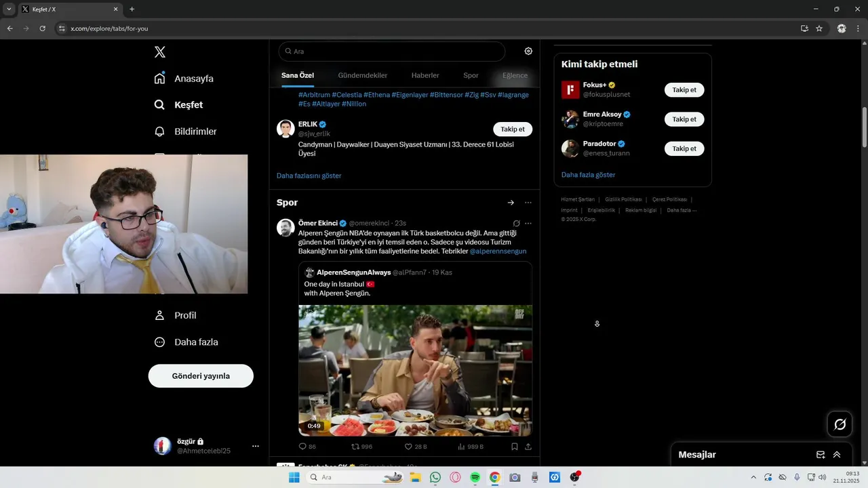Screen dimensions: 868x488
Task: Open OBS Studio from taskbar
Action: (x=575, y=477)
